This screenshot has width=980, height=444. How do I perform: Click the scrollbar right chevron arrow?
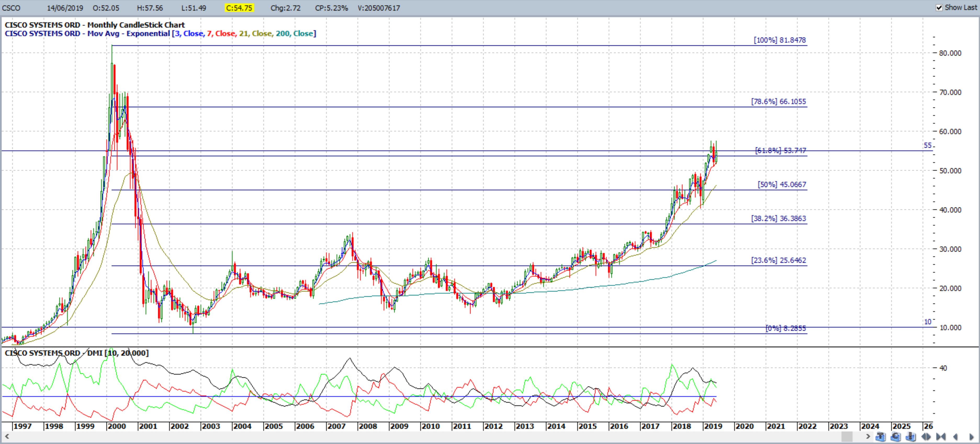(868, 436)
